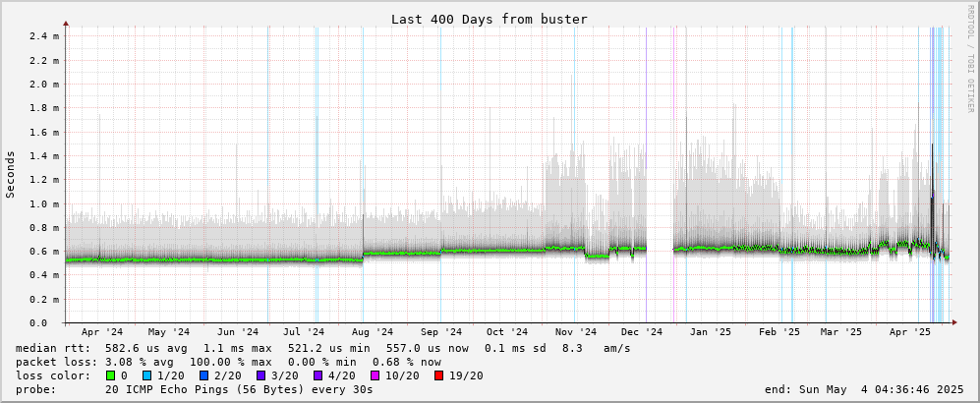Screen dimensions: 980x403
Task: Click '20 ICMP Echo Pings (56 Bytes) every 30s'
Action: [240, 390]
